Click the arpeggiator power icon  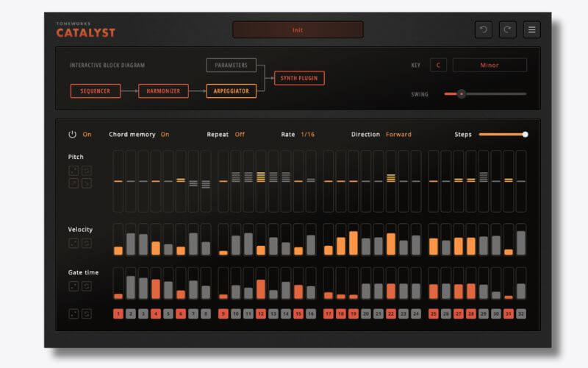(72, 135)
